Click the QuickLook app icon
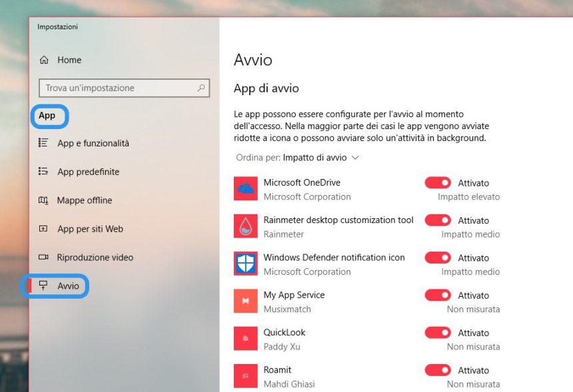This screenshot has width=573, height=392. click(x=246, y=338)
